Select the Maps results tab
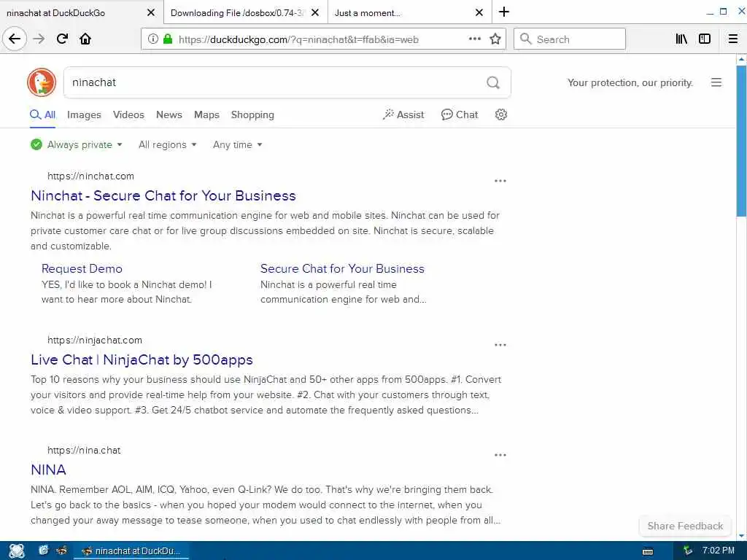 [x=206, y=114]
